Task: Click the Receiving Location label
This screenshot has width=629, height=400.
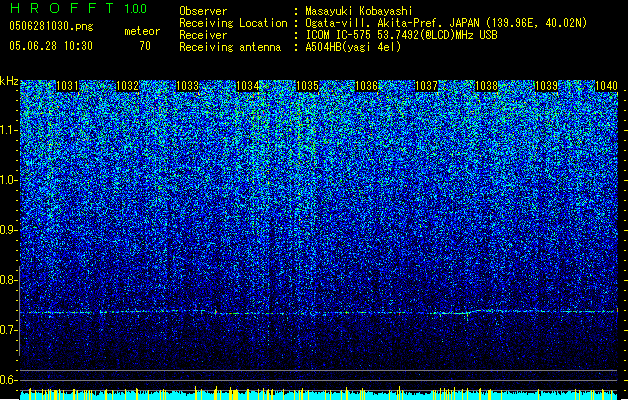Action: coord(233,23)
